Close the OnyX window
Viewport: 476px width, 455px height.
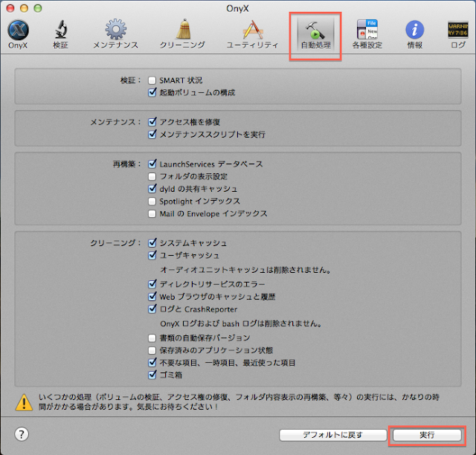(x=10, y=8)
